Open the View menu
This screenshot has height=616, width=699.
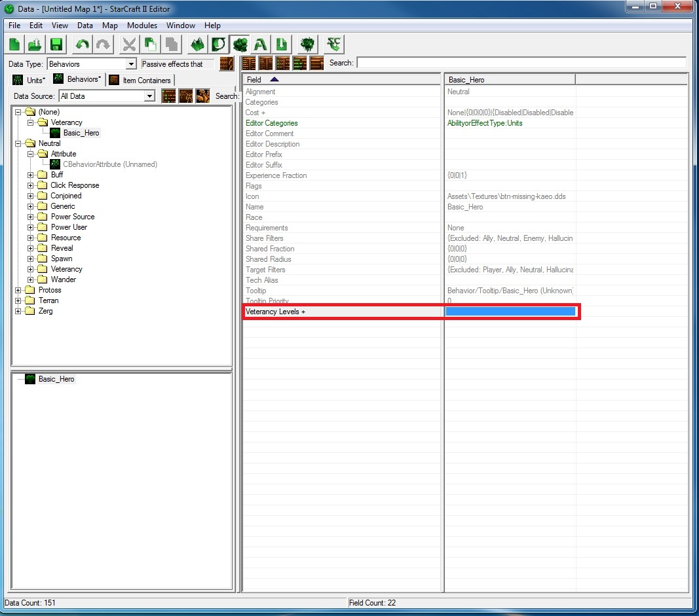[60, 26]
